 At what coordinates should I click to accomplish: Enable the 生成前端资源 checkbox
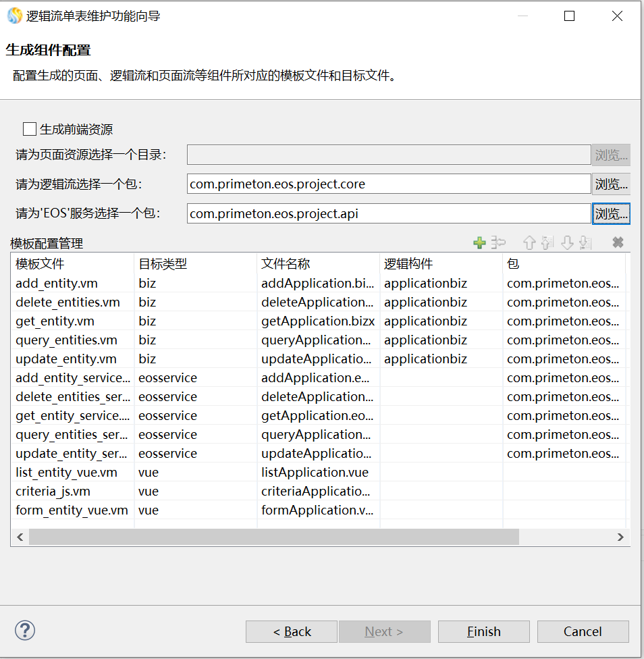pyautogui.click(x=30, y=129)
